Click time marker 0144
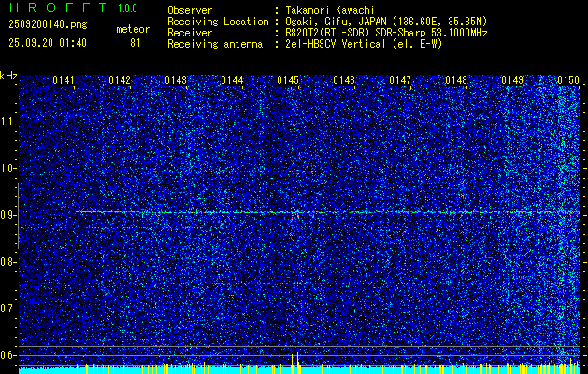 pos(232,80)
